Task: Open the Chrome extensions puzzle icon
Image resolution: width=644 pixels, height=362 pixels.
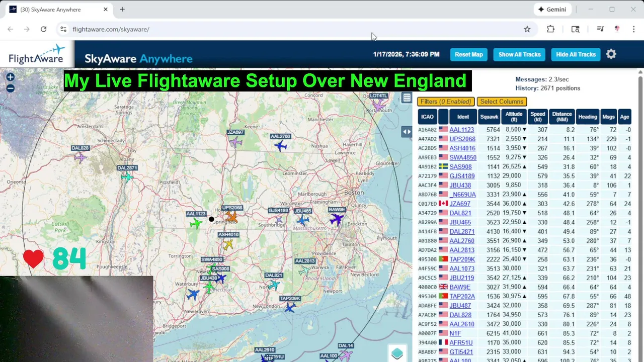Action: pyautogui.click(x=551, y=29)
